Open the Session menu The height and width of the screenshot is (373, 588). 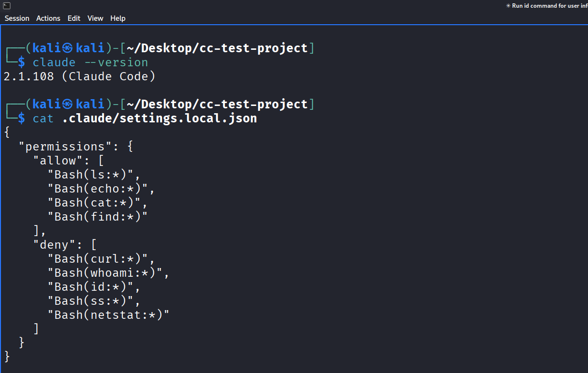click(x=17, y=18)
